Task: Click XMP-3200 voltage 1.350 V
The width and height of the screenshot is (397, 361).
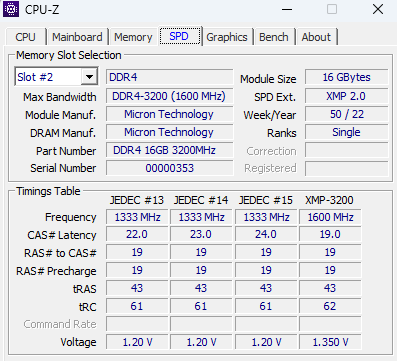Action: (x=330, y=342)
